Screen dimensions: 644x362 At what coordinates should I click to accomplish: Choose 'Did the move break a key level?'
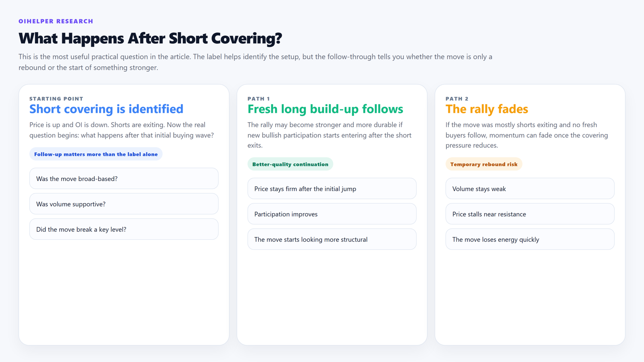[124, 229]
